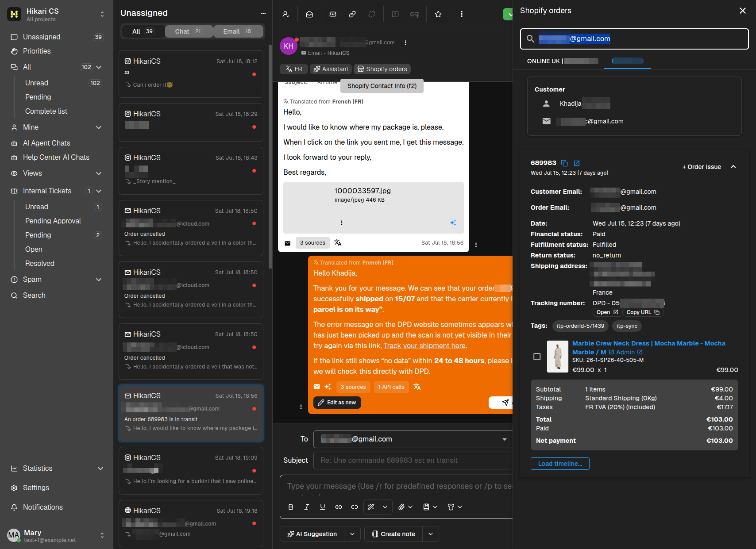Open the To recipient dropdown

pyautogui.click(x=504, y=439)
